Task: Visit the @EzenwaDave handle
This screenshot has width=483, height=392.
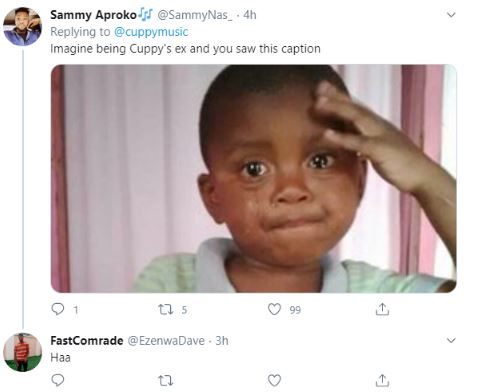Action: (x=166, y=341)
